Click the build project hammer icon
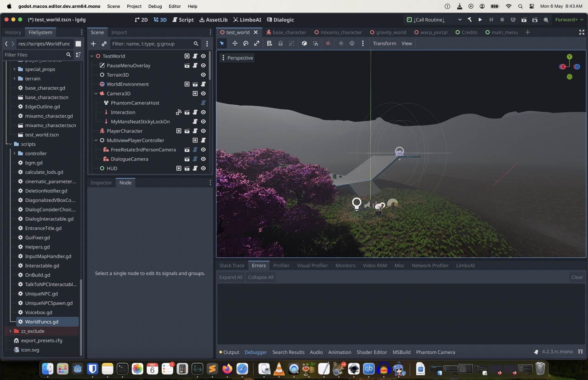 pyautogui.click(x=469, y=20)
